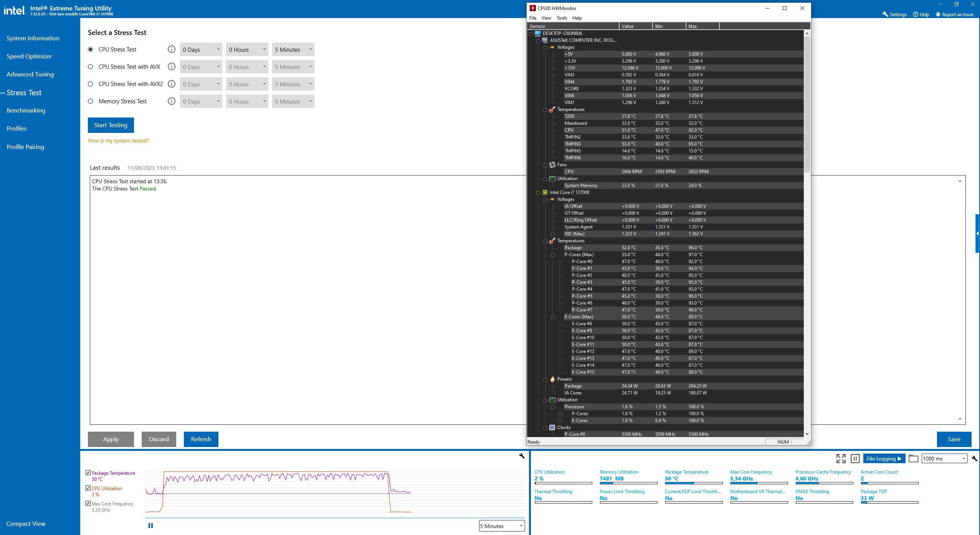Collapse the P-Cores (Max) temperature node
This screenshot has height=535, width=980.
553,255
